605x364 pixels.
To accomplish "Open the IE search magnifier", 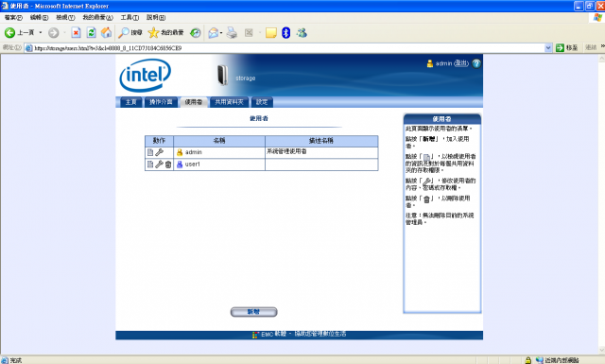I will point(124,33).
